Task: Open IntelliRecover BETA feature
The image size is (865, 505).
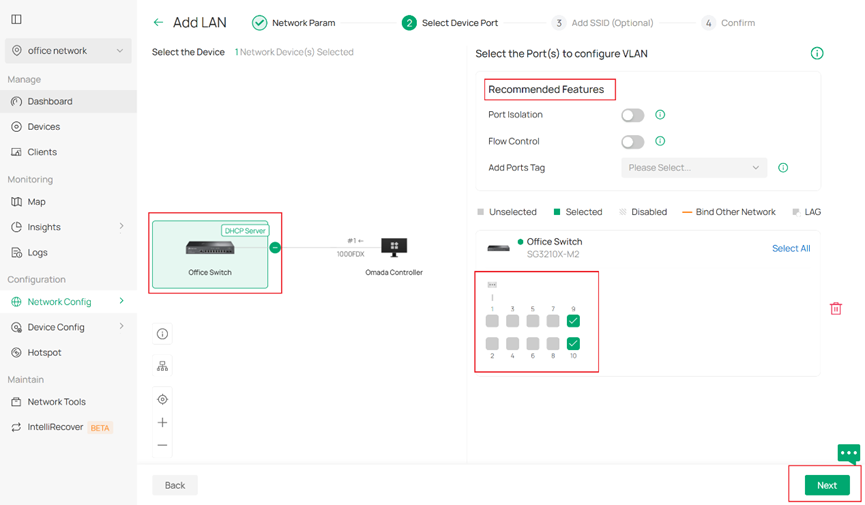Action: (68, 428)
